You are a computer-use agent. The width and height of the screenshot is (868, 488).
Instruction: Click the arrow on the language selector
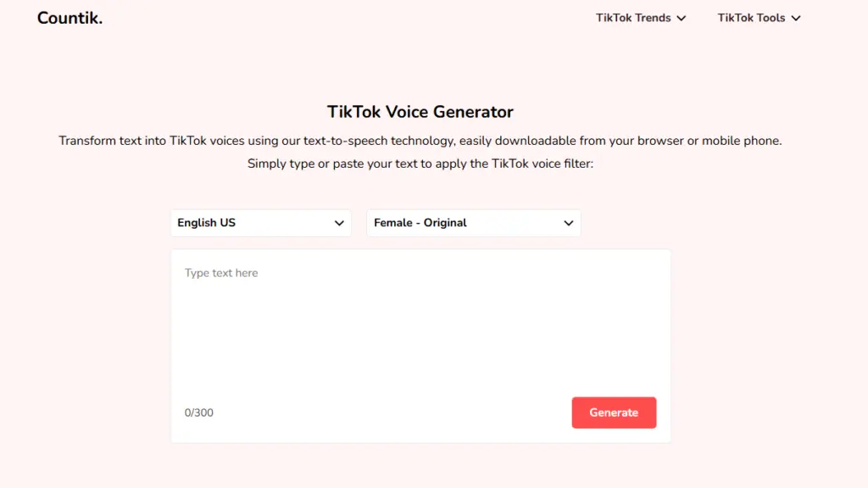pos(339,223)
